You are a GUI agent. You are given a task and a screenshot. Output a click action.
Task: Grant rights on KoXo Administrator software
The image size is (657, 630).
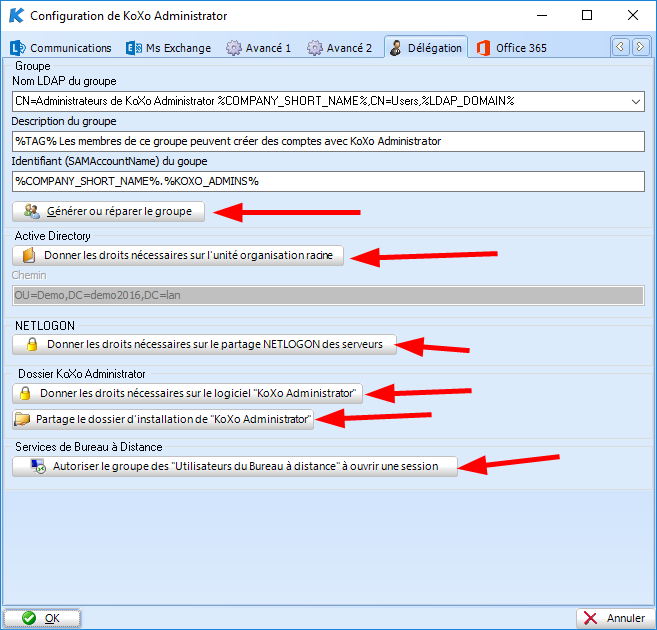(x=187, y=393)
